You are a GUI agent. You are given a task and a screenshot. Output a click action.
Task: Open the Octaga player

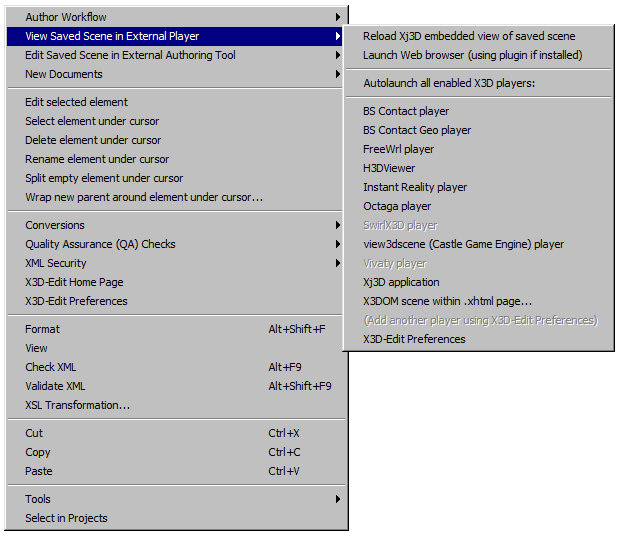(x=397, y=206)
